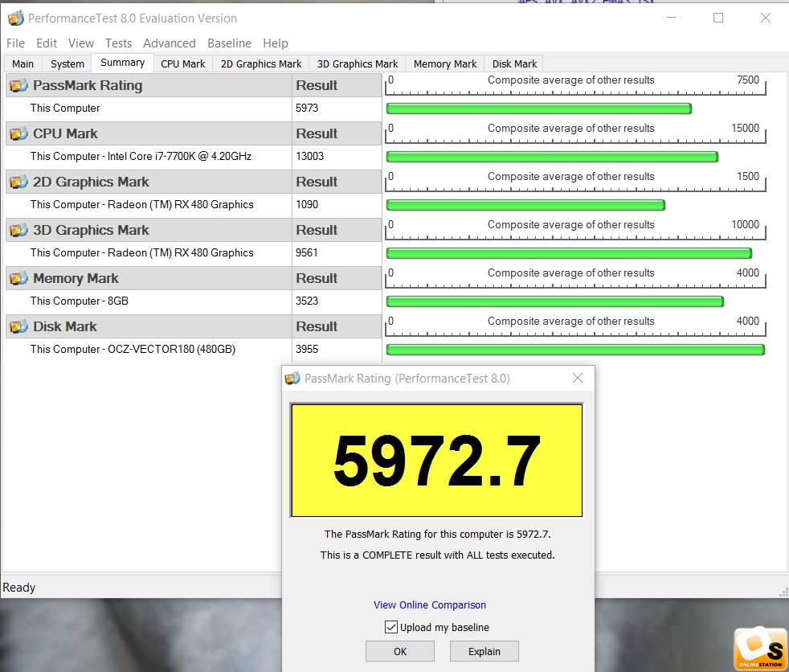Open the View menu
Viewport: 789px width, 672px height.
tap(81, 43)
